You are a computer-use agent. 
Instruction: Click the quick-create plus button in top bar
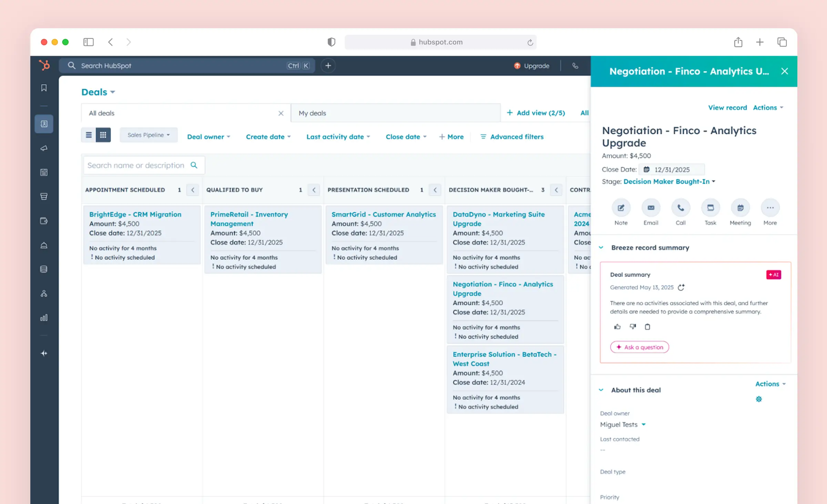tap(328, 65)
